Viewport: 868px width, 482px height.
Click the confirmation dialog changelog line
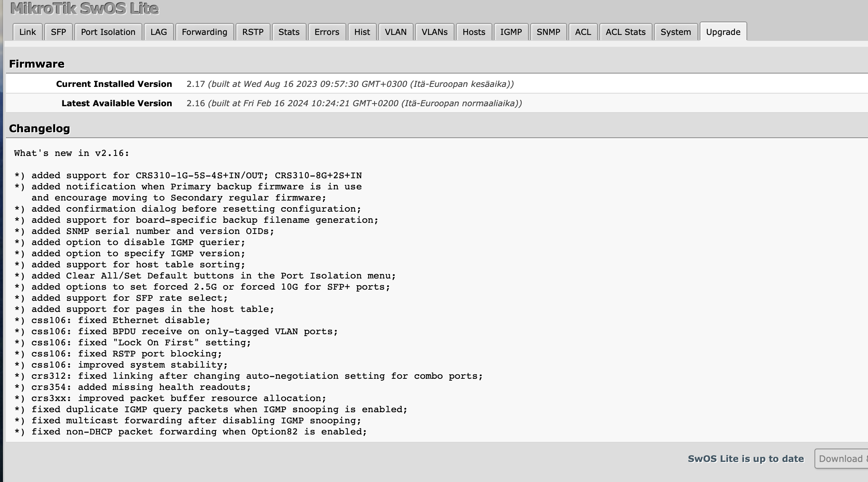point(188,209)
